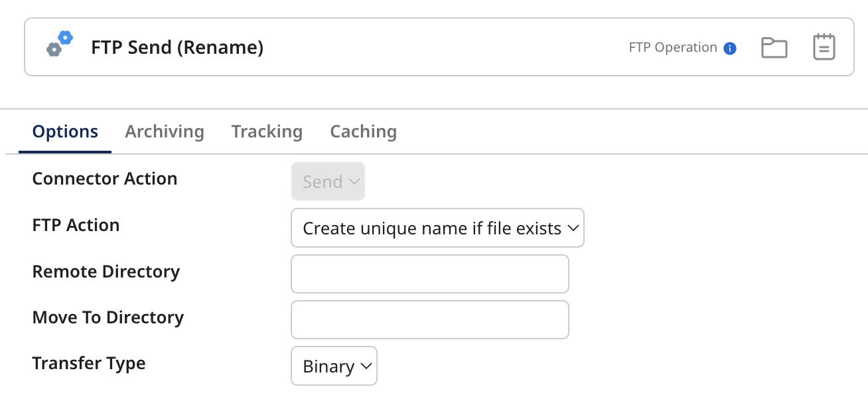868x405 pixels.
Task: Click inside the Remote Directory field
Action: [429, 274]
